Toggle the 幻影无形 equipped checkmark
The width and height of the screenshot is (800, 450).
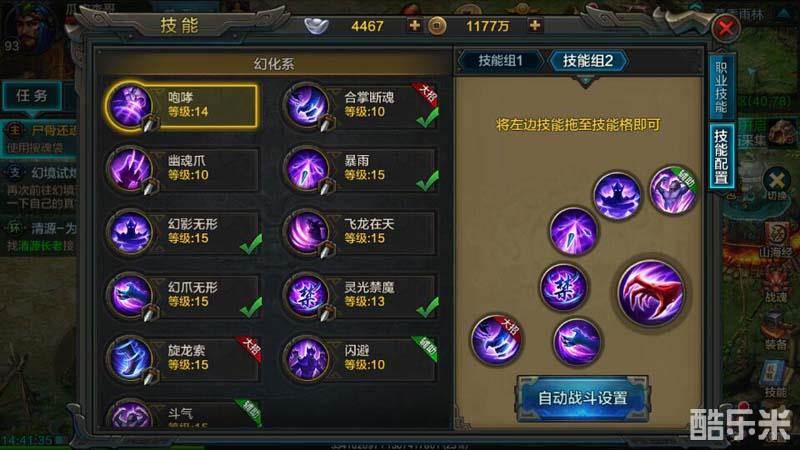point(251,244)
